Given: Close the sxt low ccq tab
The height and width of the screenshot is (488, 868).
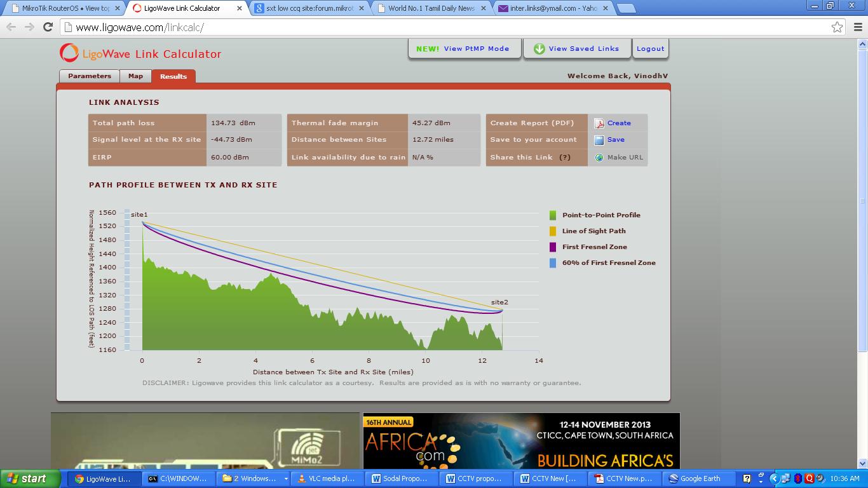Looking at the screenshot, I should point(362,8).
